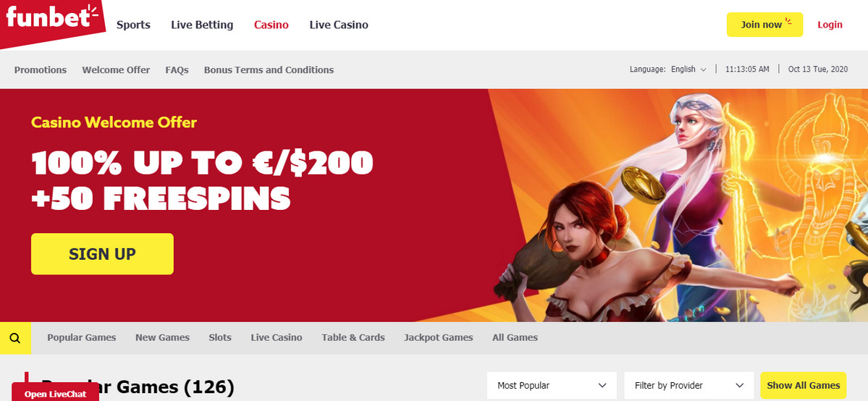Open the LiveChat widget
868x401 pixels.
click(x=55, y=393)
